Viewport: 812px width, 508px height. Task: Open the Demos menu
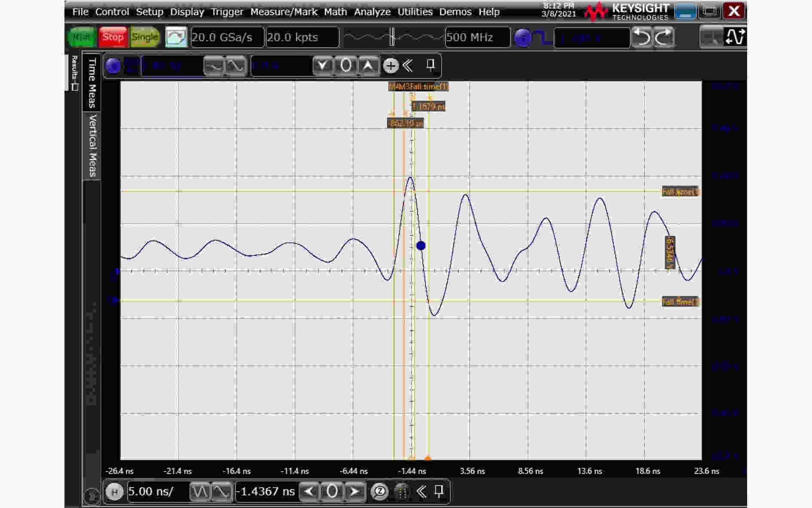tap(455, 12)
